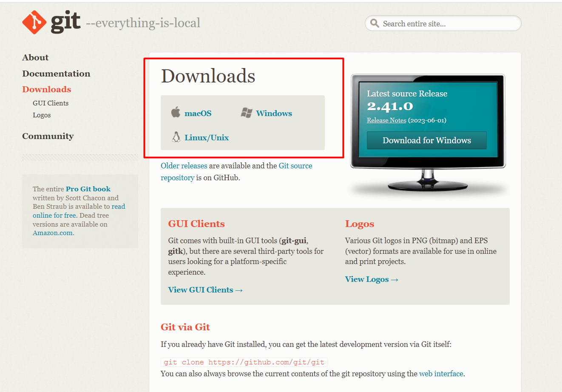Click the orange Git diamond logo icon

click(34, 22)
